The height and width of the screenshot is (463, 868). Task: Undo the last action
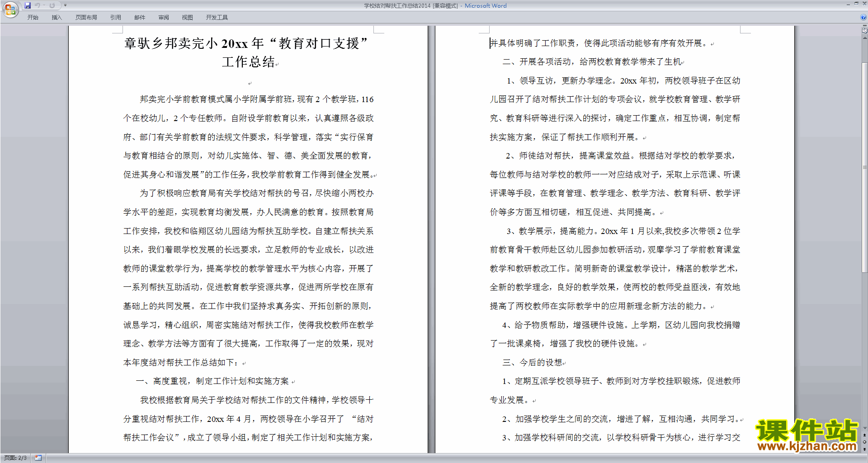[38, 5]
